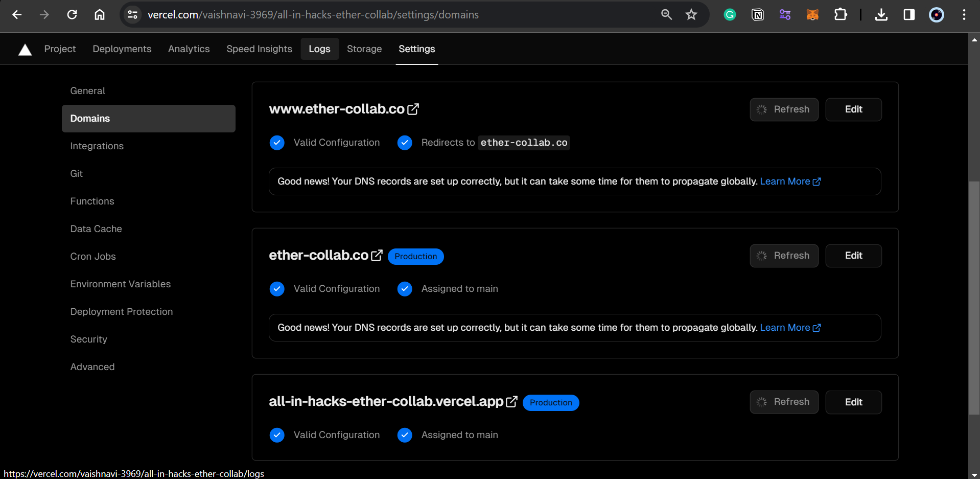Open the Logs tab
980x479 pixels.
coord(320,49)
